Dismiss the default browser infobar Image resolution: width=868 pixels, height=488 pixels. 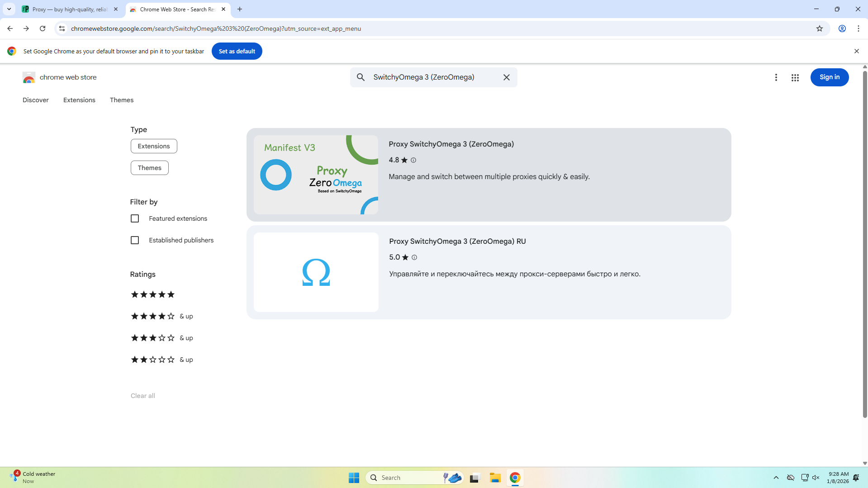pos(857,51)
